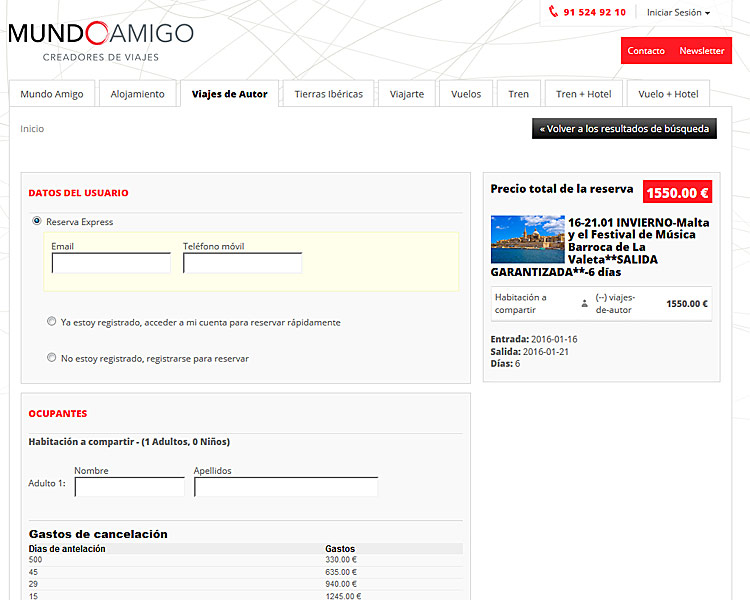Click the 'DATOS DEL USUARIO' heading
Viewport: 750px width, 600px height.
point(78,193)
